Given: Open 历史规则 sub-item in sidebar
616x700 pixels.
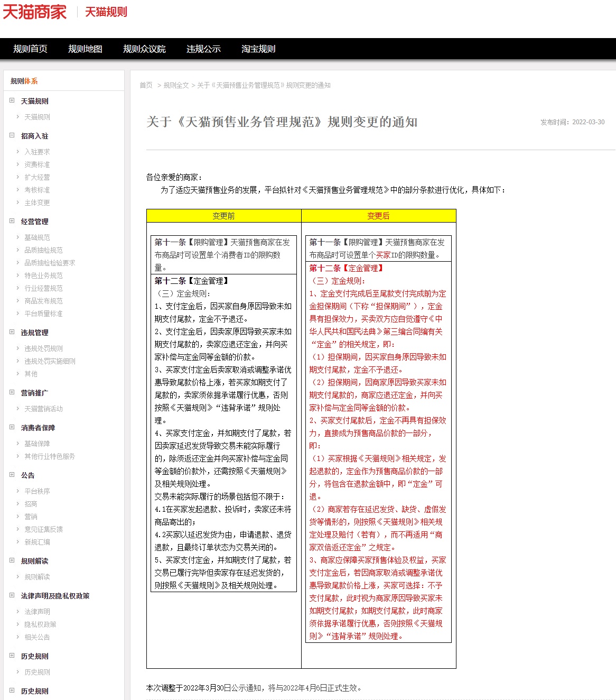Looking at the screenshot, I should coord(37,672).
